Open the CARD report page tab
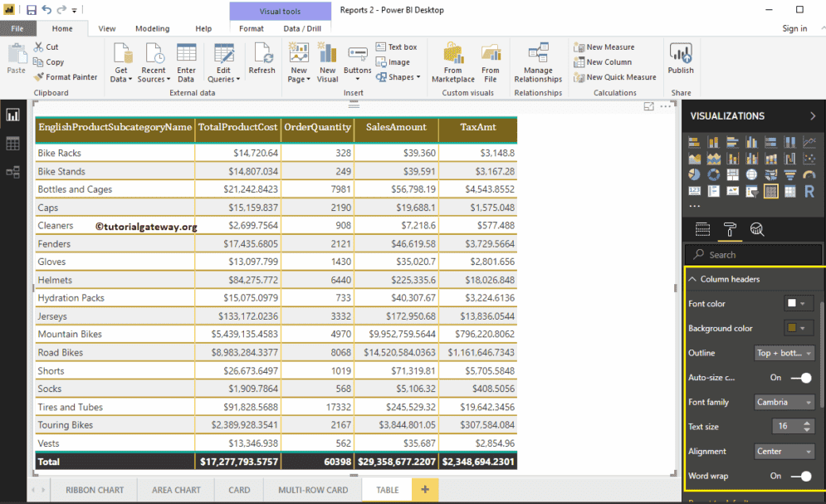Screen dimensions: 826x504 point(238,490)
